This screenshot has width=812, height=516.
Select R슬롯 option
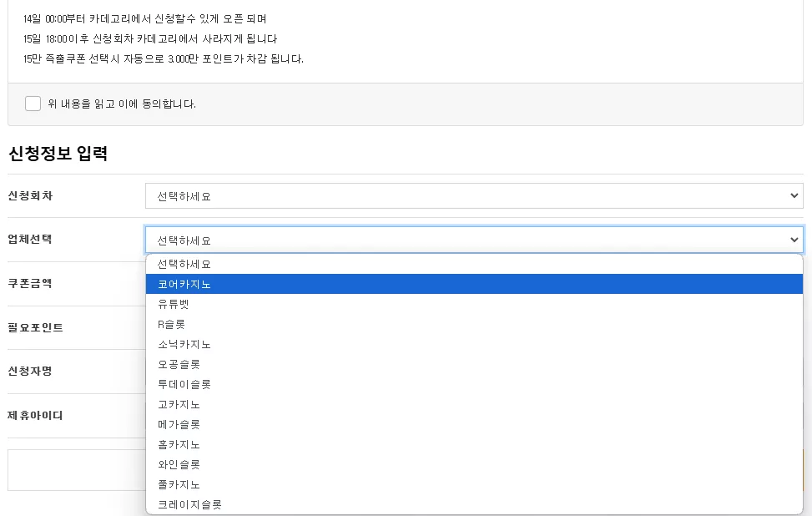tap(474, 324)
